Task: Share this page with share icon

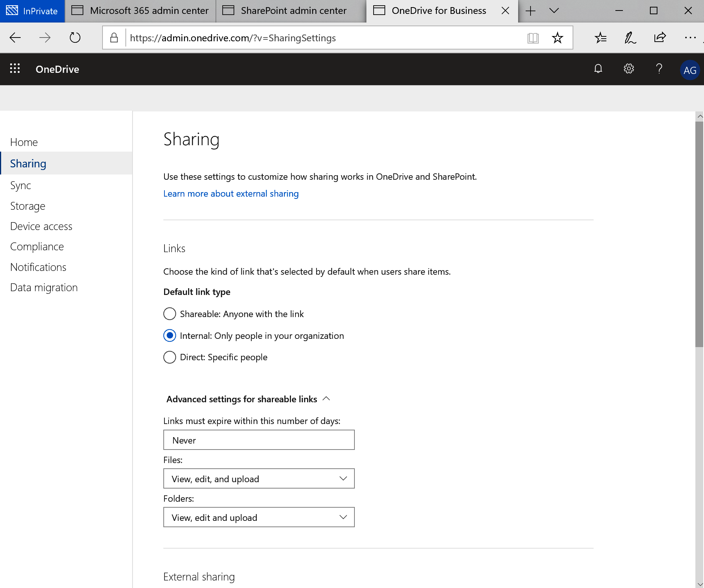Action: click(660, 38)
